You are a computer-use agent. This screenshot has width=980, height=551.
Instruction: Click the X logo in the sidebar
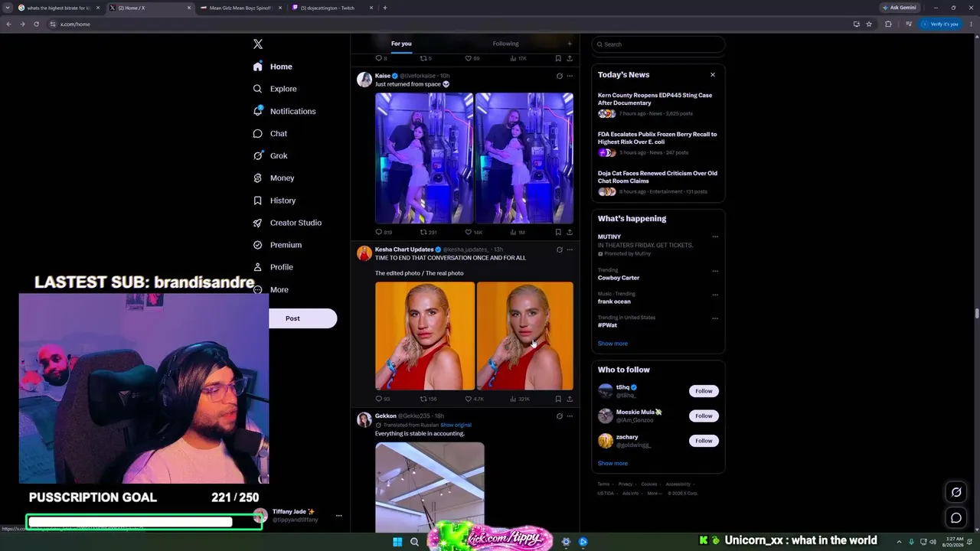pyautogui.click(x=258, y=44)
